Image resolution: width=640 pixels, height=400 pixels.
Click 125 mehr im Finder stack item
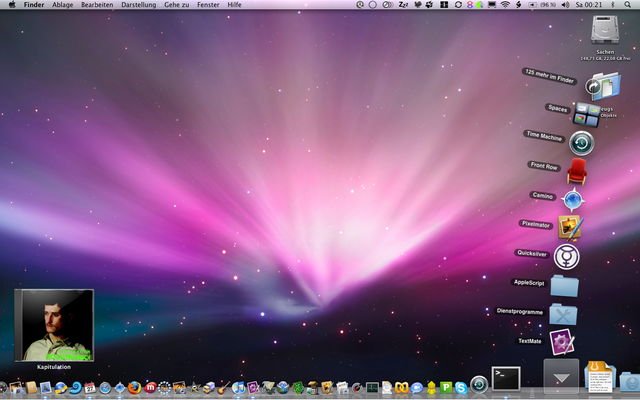pyautogui.click(x=549, y=76)
